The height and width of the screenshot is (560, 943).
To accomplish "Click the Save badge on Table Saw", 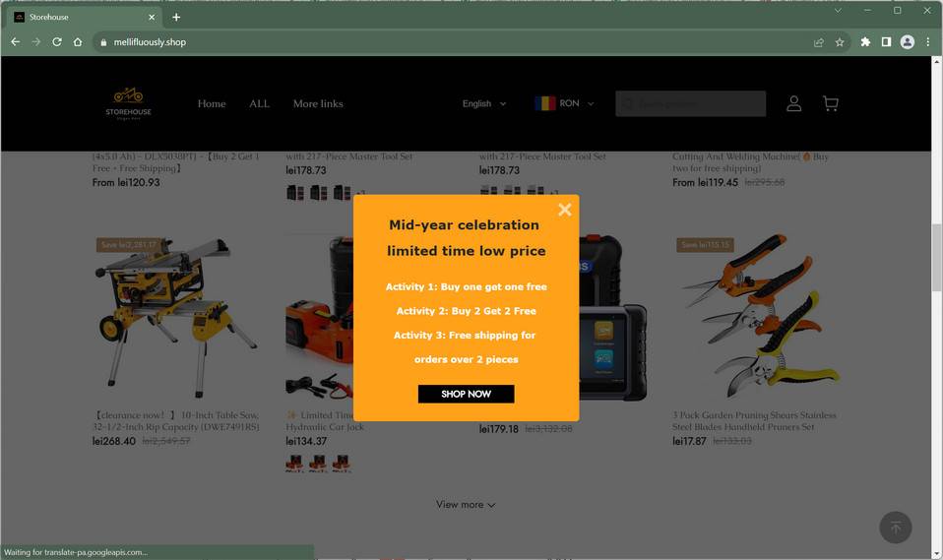I will 128,245.
